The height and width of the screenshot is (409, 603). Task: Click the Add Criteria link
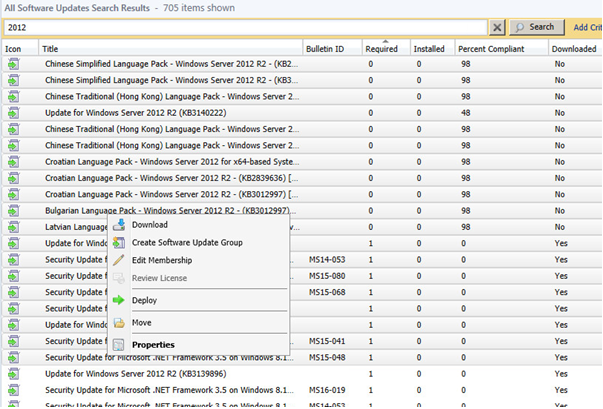click(587, 27)
